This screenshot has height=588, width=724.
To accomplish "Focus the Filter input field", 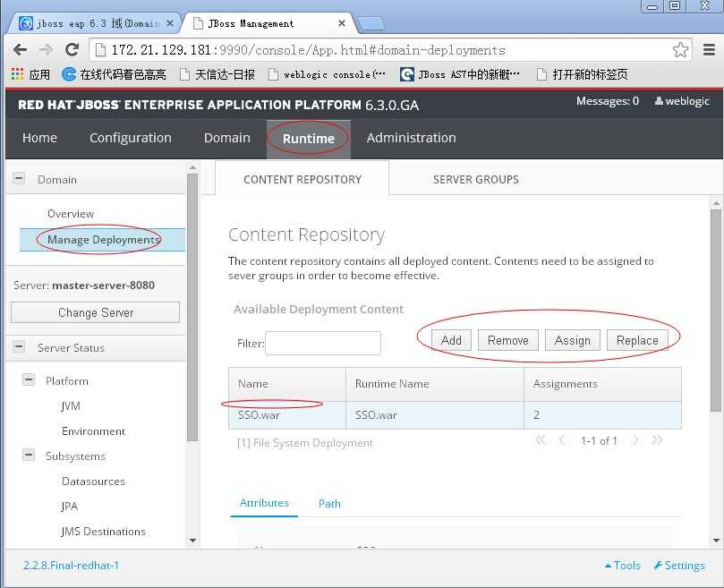I will coord(323,343).
